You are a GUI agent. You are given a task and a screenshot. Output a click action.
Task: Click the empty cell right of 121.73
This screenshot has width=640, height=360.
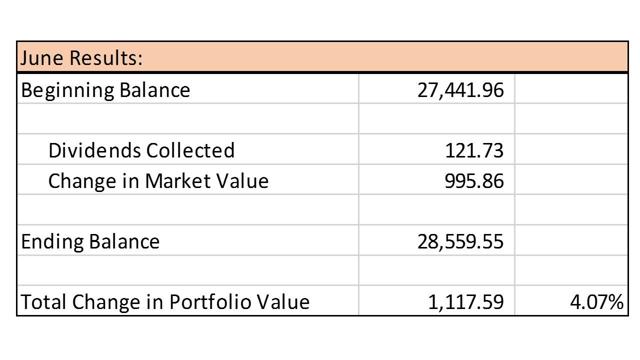(x=571, y=149)
